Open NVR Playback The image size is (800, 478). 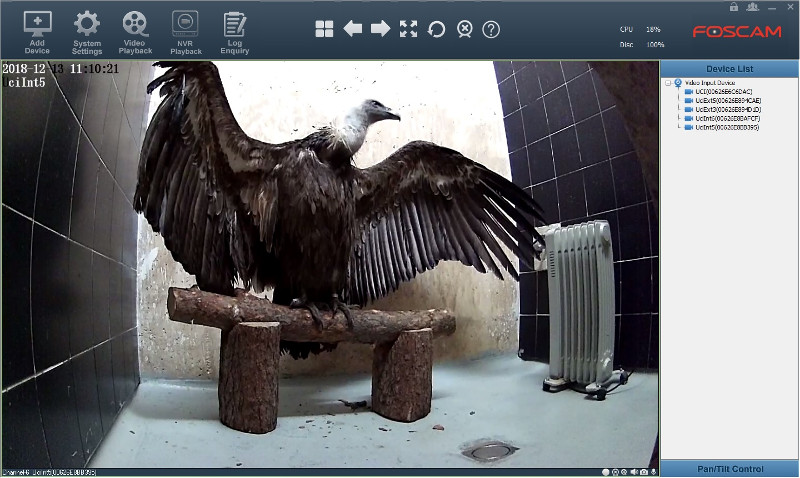pos(186,33)
